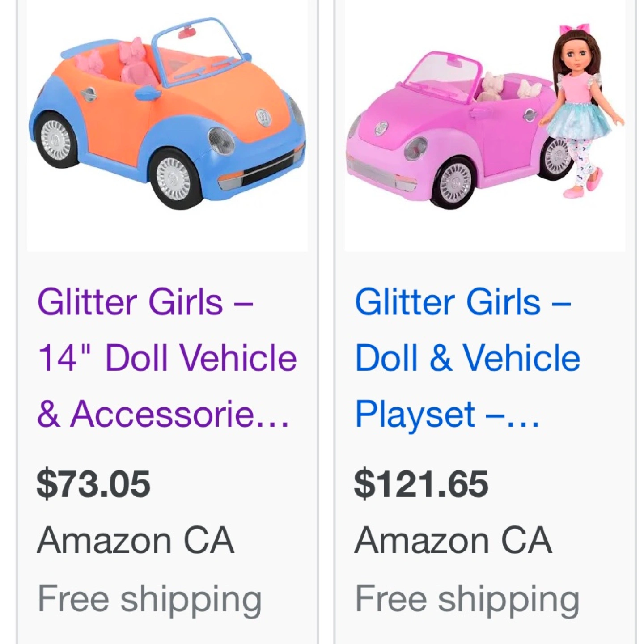
Task: Select Amazon CA seller under $73.05
Action: tap(136, 540)
